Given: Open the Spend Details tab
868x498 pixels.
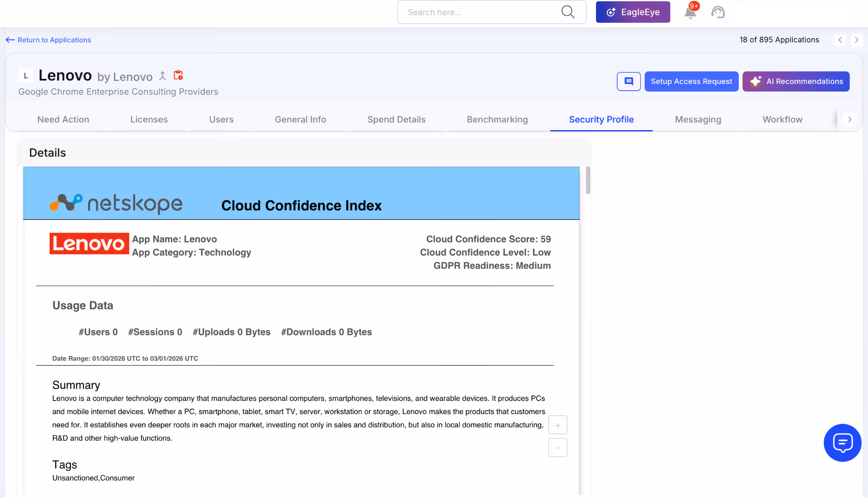Looking at the screenshot, I should 396,120.
